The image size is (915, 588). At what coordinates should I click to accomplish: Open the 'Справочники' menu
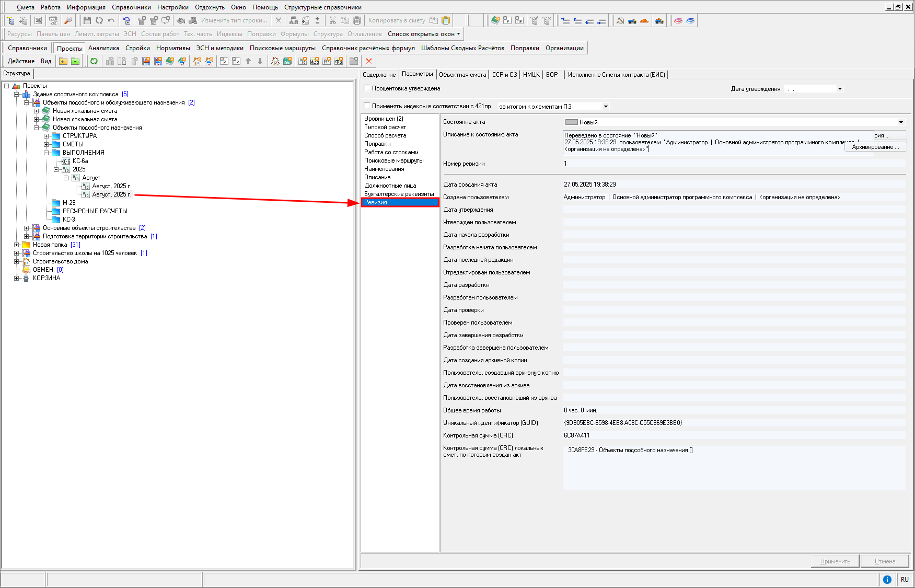[131, 7]
